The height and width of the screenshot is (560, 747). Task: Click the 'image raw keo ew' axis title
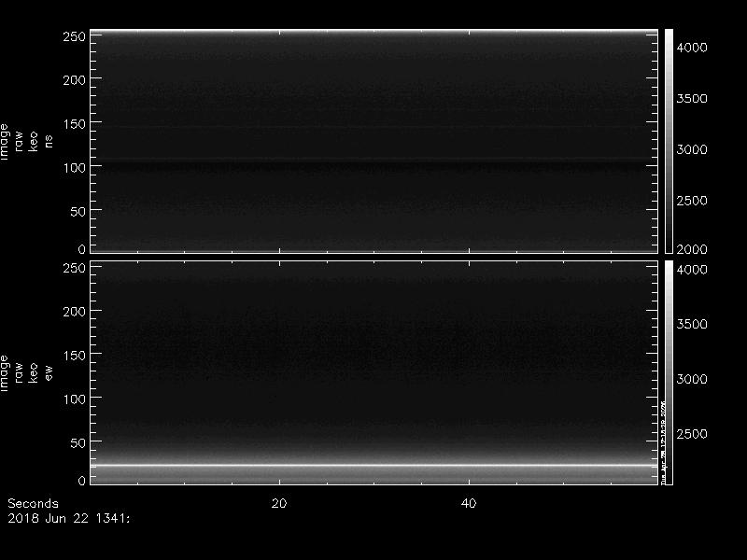pos(26,372)
